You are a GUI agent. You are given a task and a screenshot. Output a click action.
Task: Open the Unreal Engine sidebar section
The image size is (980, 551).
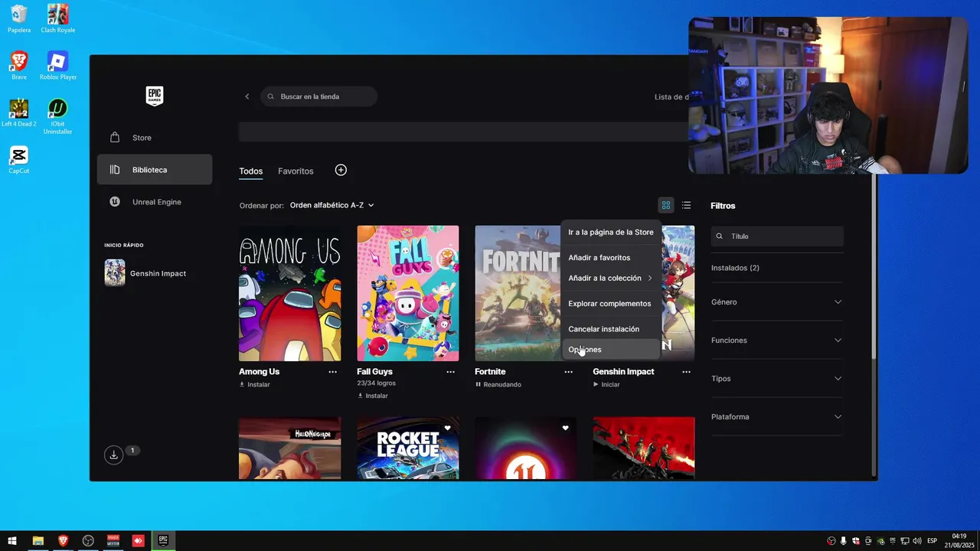tap(155, 202)
